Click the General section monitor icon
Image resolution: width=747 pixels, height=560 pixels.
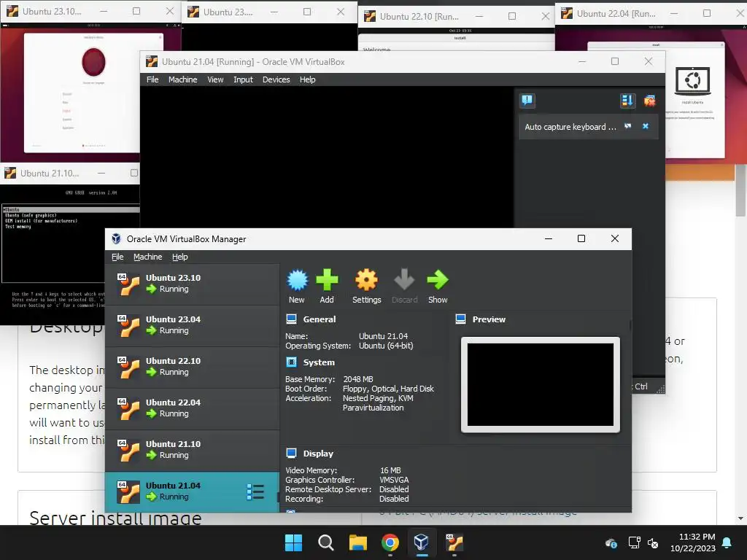tap(292, 319)
